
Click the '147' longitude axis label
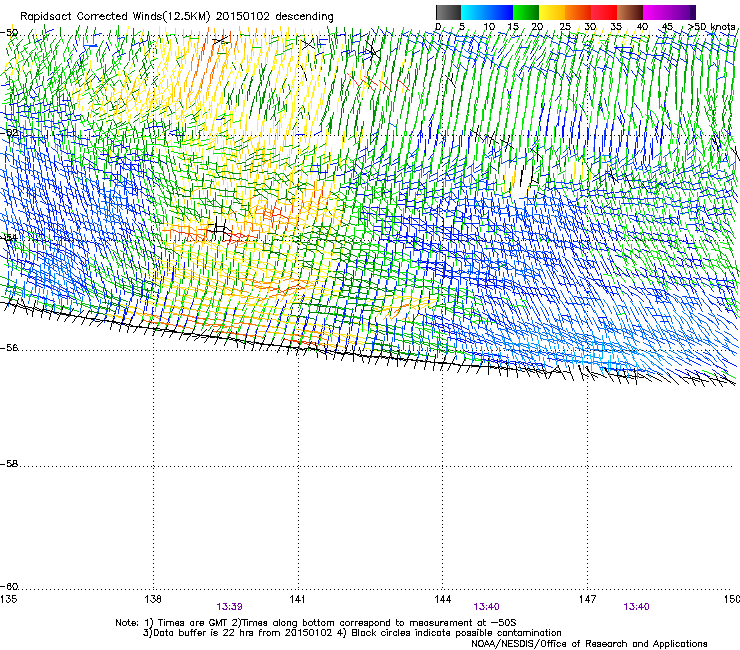click(587, 599)
